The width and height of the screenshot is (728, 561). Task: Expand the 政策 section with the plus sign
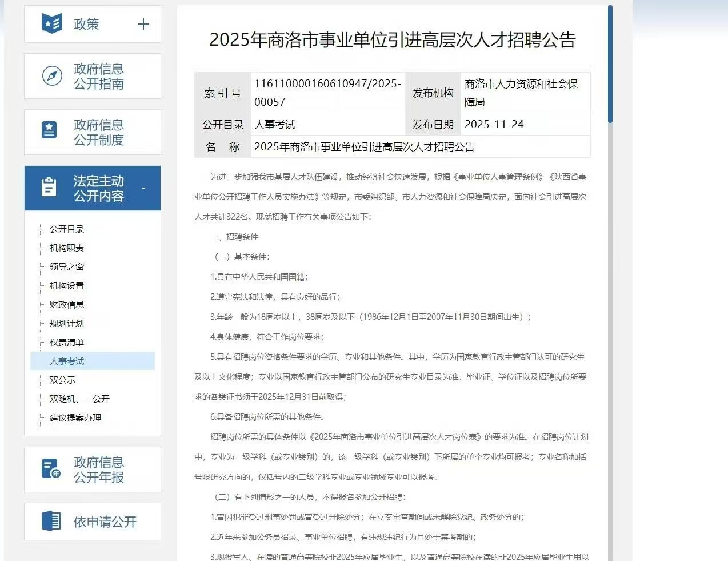pos(143,24)
